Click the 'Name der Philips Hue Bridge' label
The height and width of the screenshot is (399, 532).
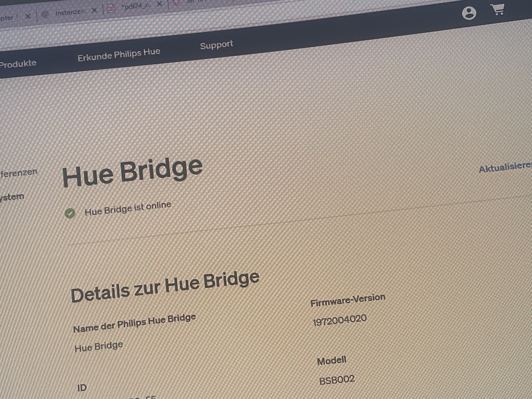click(134, 323)
